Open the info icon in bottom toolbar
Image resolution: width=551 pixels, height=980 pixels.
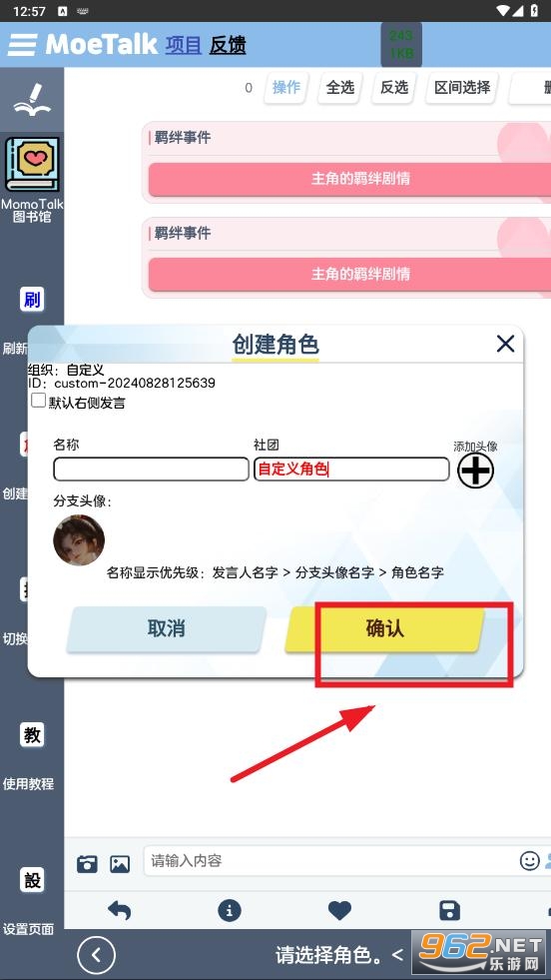230,910
